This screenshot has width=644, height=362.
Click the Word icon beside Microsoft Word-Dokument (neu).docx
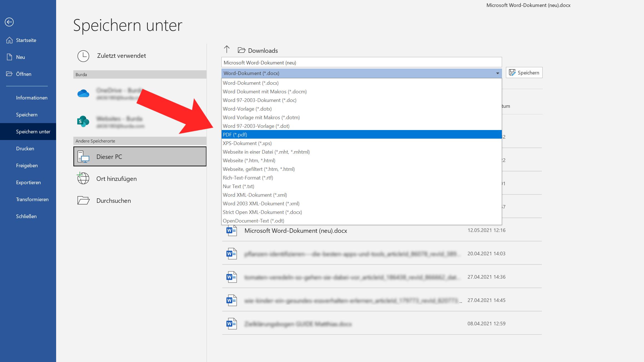pyautogui.click(x=231, y=230)
